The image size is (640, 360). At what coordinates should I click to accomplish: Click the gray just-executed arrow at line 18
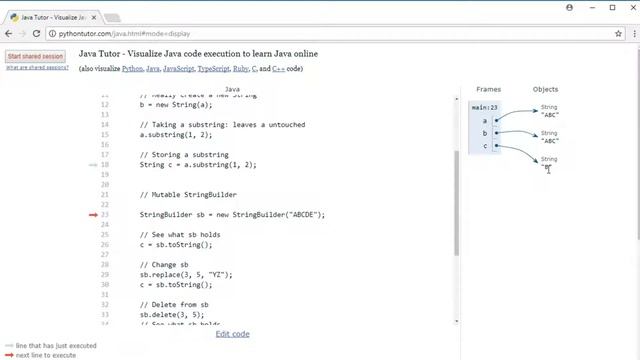[93, 165]
